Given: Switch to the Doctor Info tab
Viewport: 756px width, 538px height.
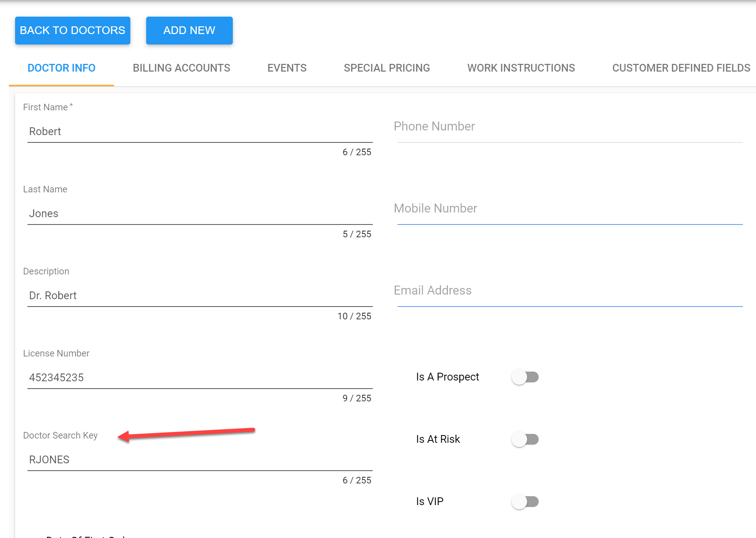Looking at the screenshot, I should coord(61,68).
